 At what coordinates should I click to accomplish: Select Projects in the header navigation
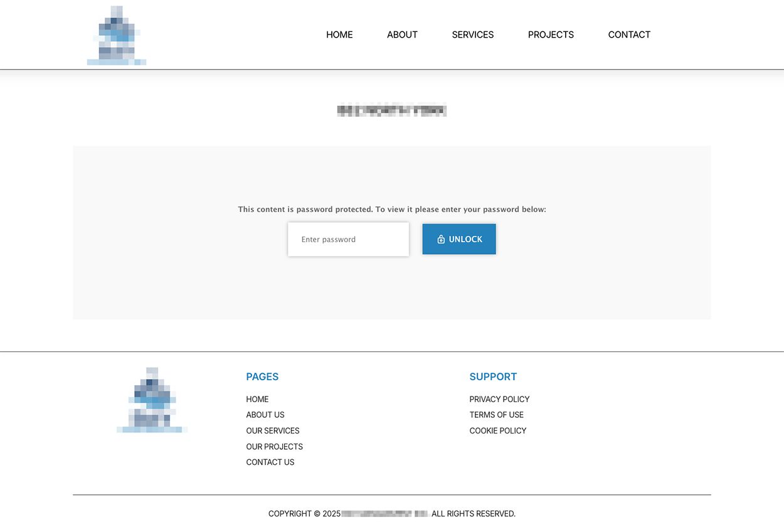pos(551,35)
